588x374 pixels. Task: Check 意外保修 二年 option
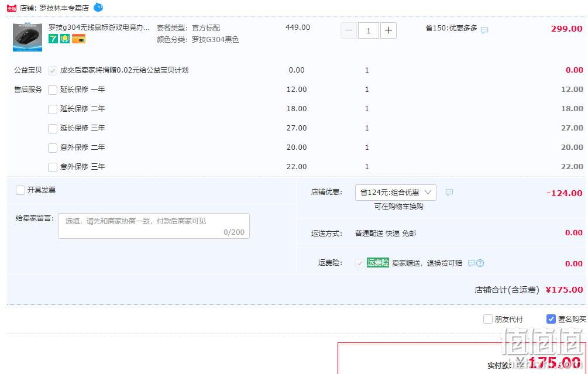[53, 148]
